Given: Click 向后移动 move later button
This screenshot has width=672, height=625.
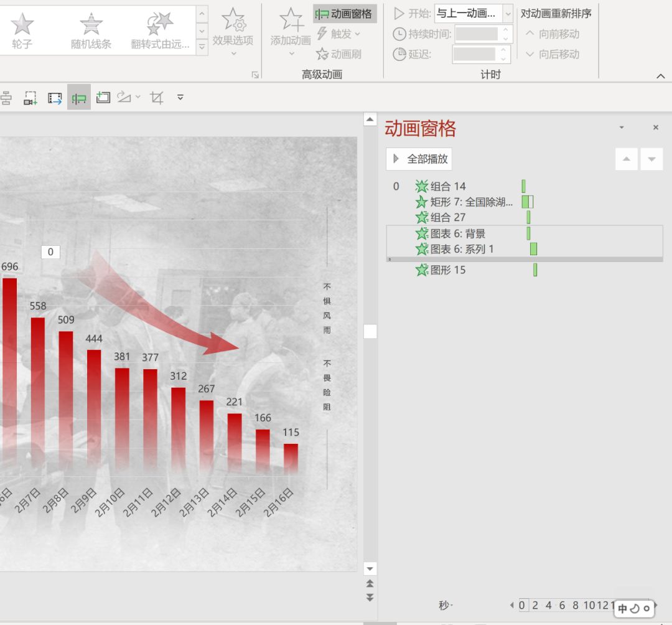Looking at the screenshot, I should (x=553, y=54).
